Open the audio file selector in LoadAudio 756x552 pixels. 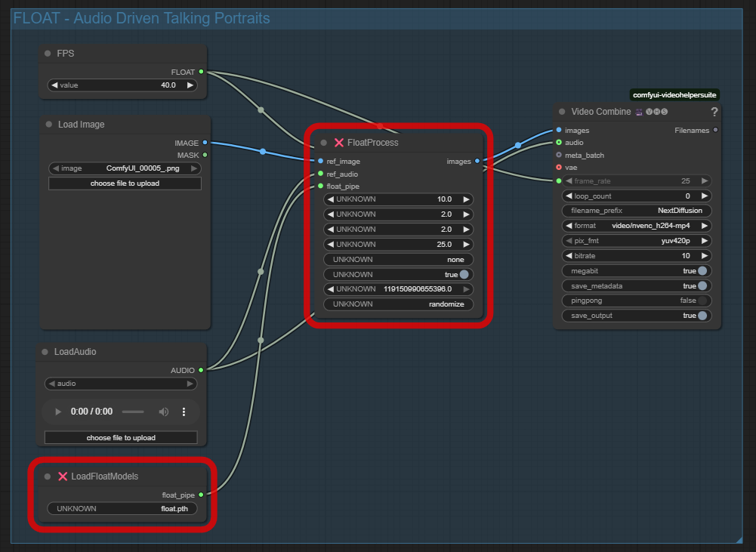click(121, 384)
